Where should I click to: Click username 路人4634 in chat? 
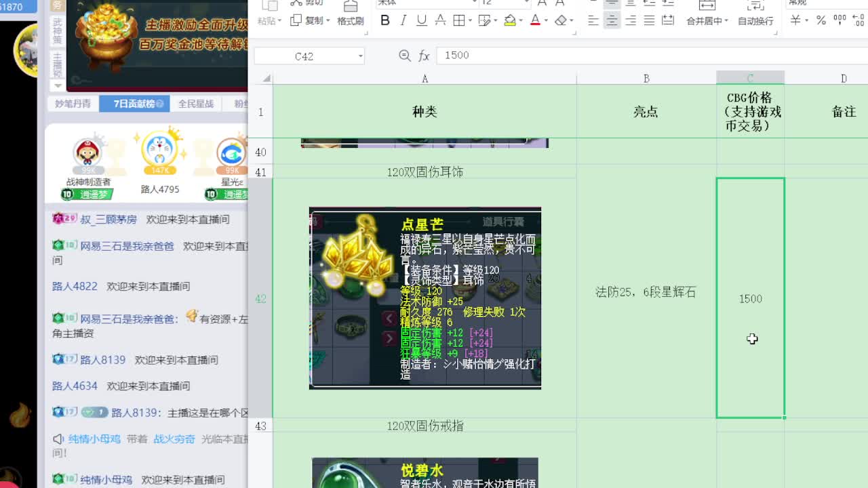[x=75, y=386]
